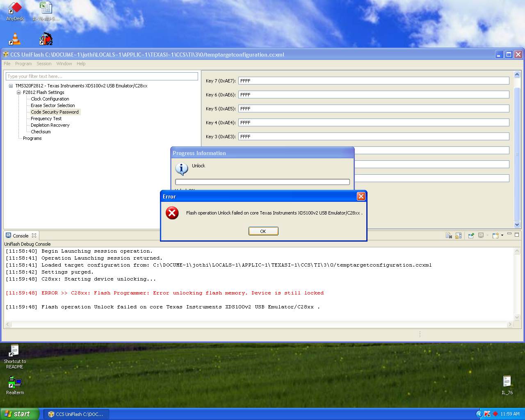Open the Open Console dropdown arrow
The image size is (525, 420).
coord(502,235)
